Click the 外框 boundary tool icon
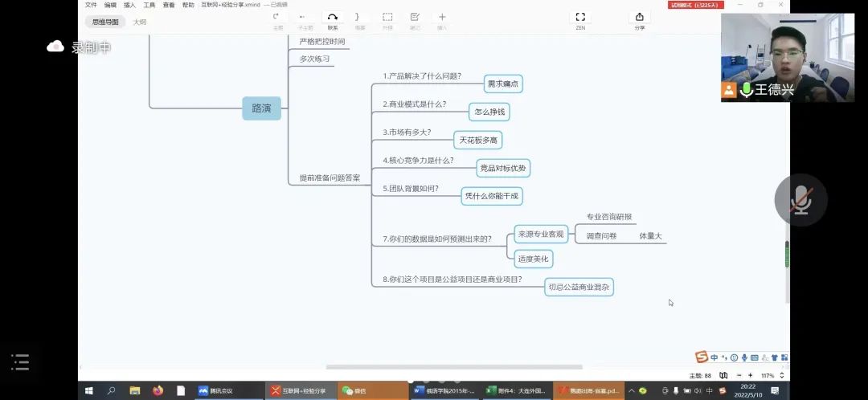This screenshot has height=400, width=868. [x=387, y=17]
